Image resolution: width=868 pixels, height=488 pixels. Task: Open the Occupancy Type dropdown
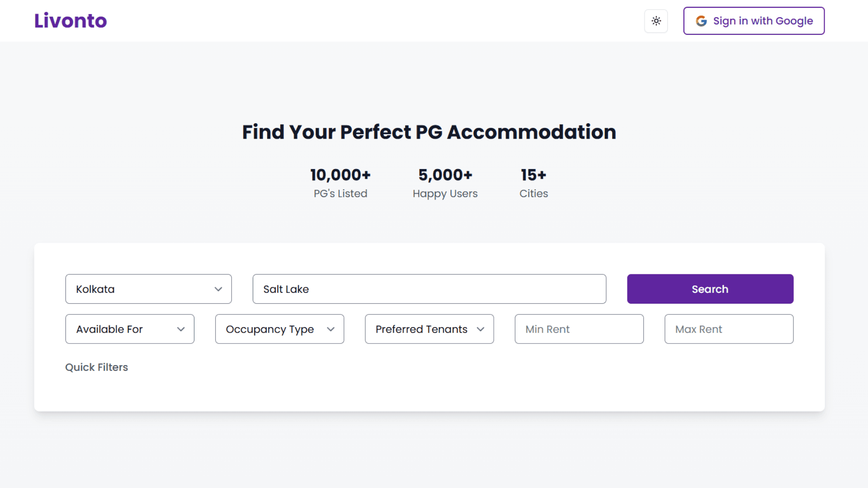pyautogui.click(x=279, y=329)
